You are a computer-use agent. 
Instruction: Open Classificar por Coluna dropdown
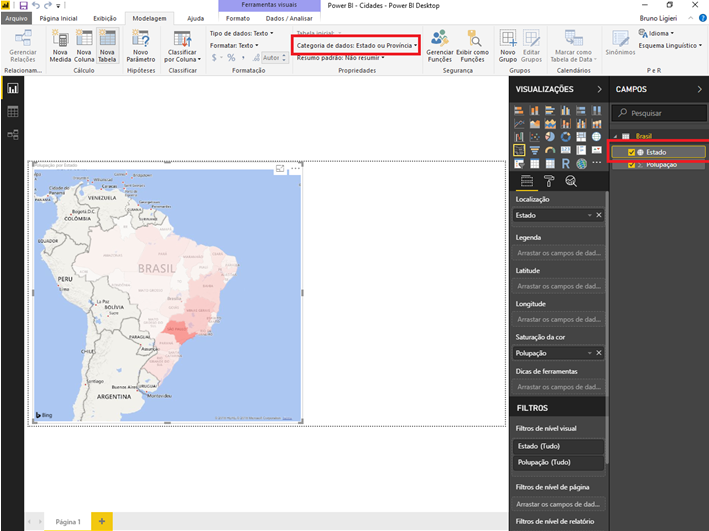182,46
